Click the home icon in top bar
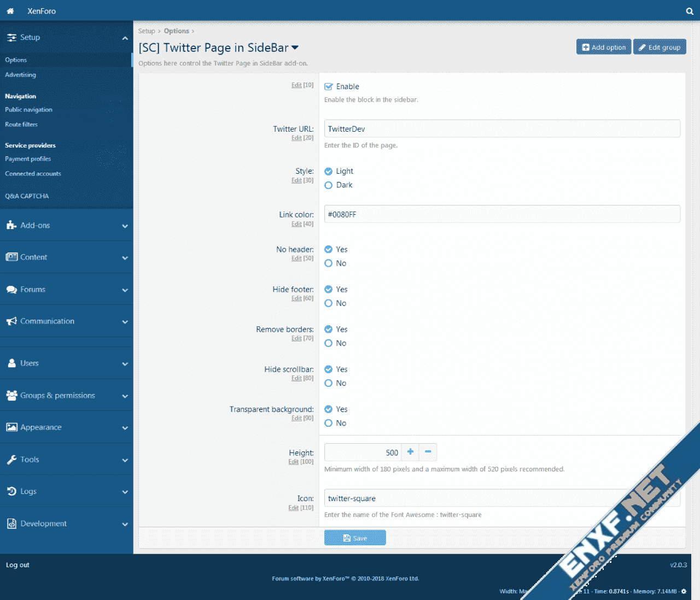This screenshot has height=600, width=700. 10,11
